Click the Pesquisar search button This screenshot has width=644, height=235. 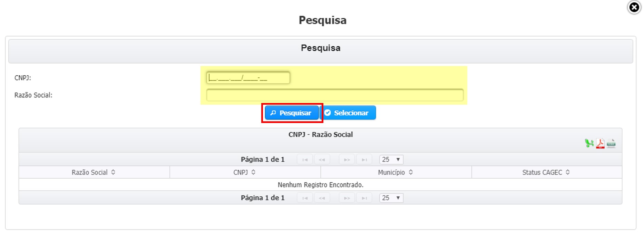pos(292,113)
